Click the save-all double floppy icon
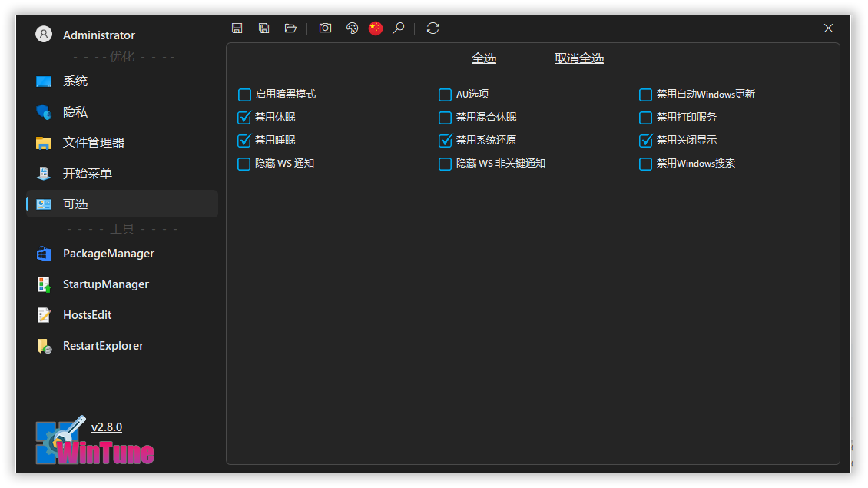The image size is (868, 488). pos(264,28)
